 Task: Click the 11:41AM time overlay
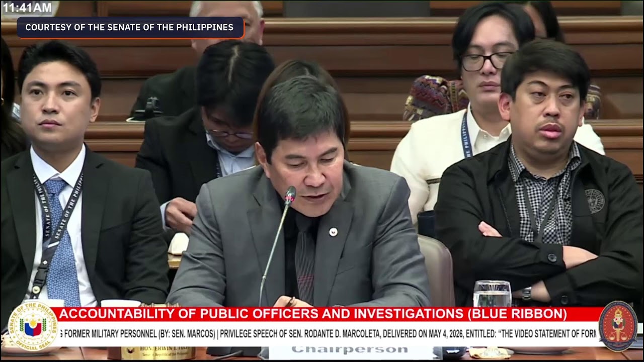(27, 8)
